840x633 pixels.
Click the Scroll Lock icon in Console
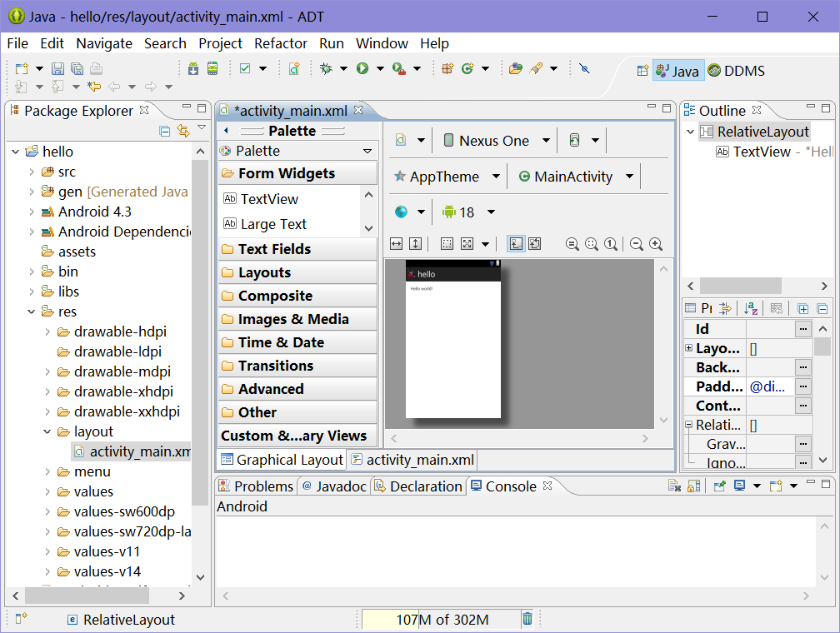click(693, 486)
